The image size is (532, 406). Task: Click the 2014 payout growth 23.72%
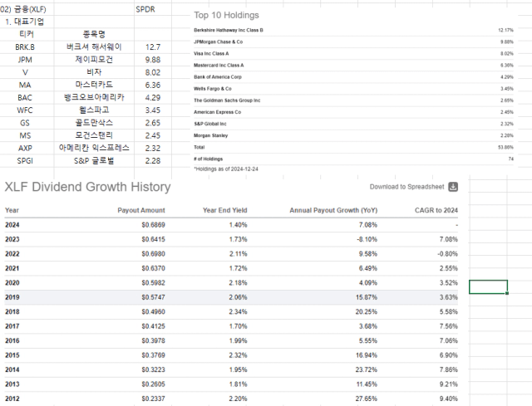click(367, 369)
